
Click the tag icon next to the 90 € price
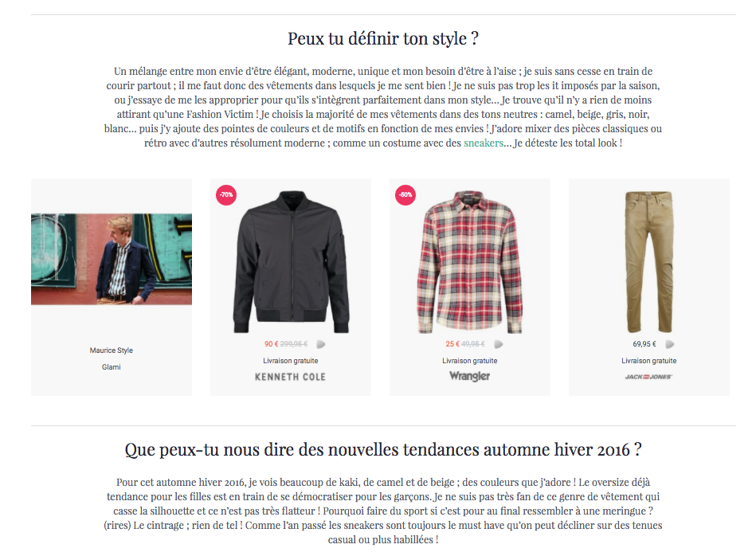tap(321, 344)
